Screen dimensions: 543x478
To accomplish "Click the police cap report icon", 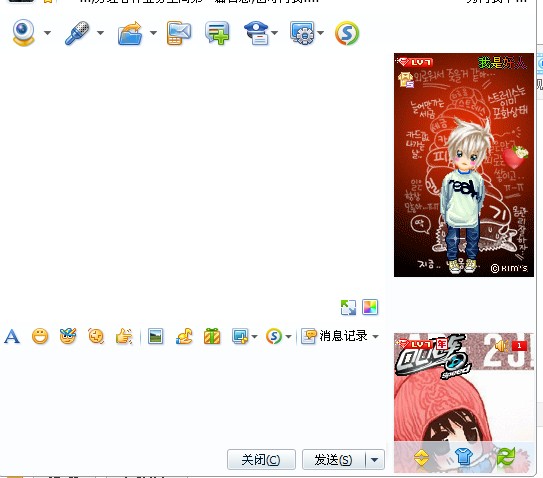I will point(257,33).
